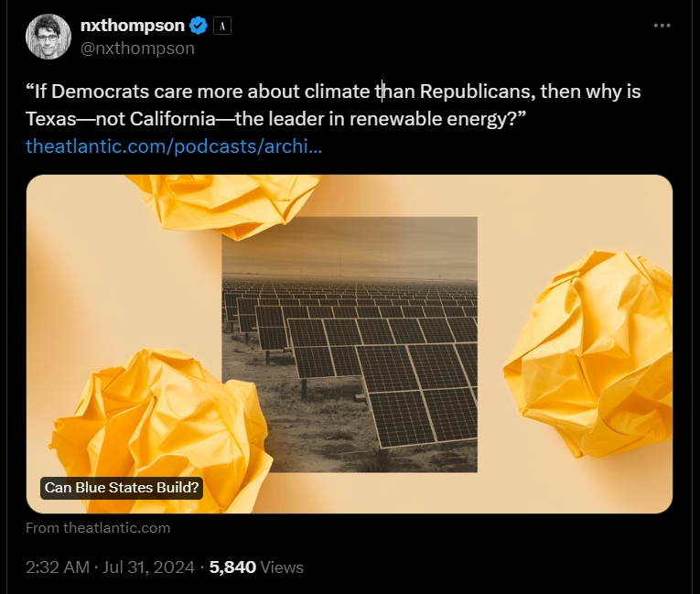
Task: Click the word "Texas" in the tweet
Action: [x=50, y=120]
